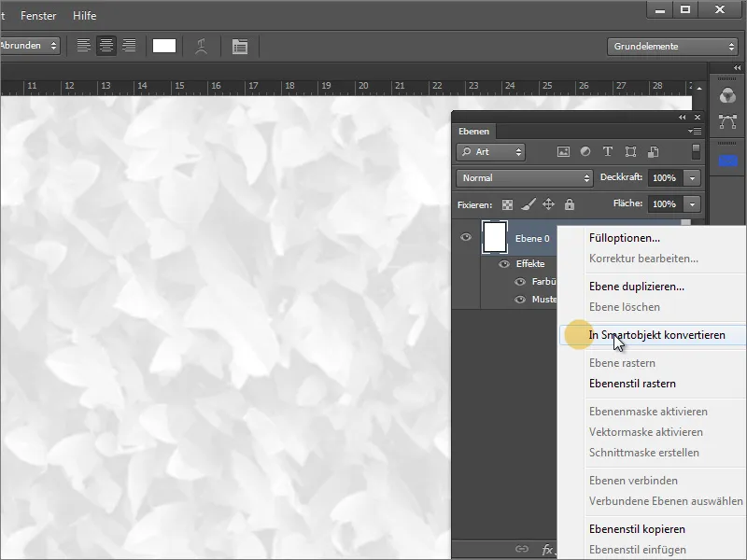Filter for smart objects
Viewport: 747px width, 560px height.
point(653,152)
